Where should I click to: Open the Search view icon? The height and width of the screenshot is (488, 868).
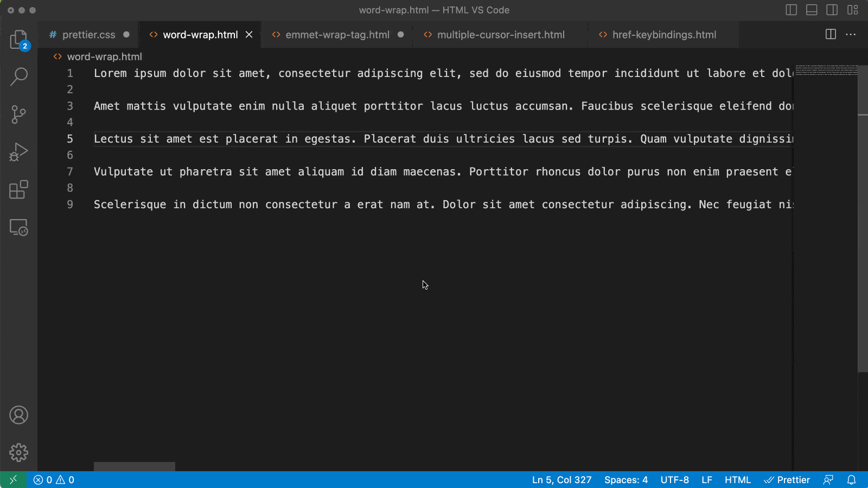click(x=18, y=76)
